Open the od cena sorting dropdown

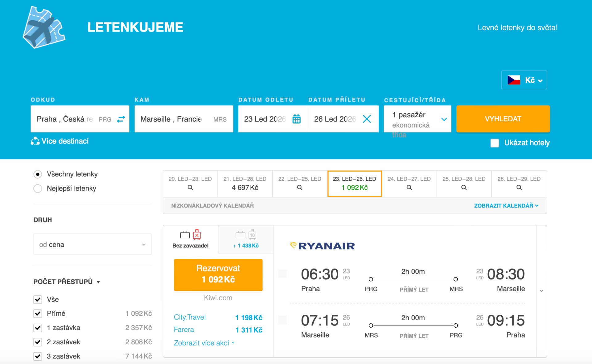[92, 245]
